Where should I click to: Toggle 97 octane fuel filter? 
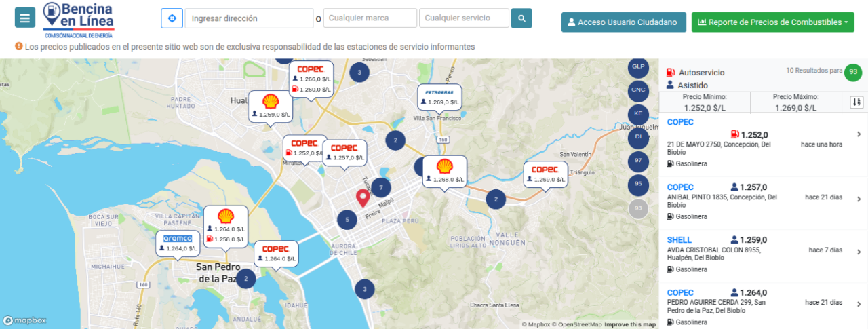(x=638, y=161)
